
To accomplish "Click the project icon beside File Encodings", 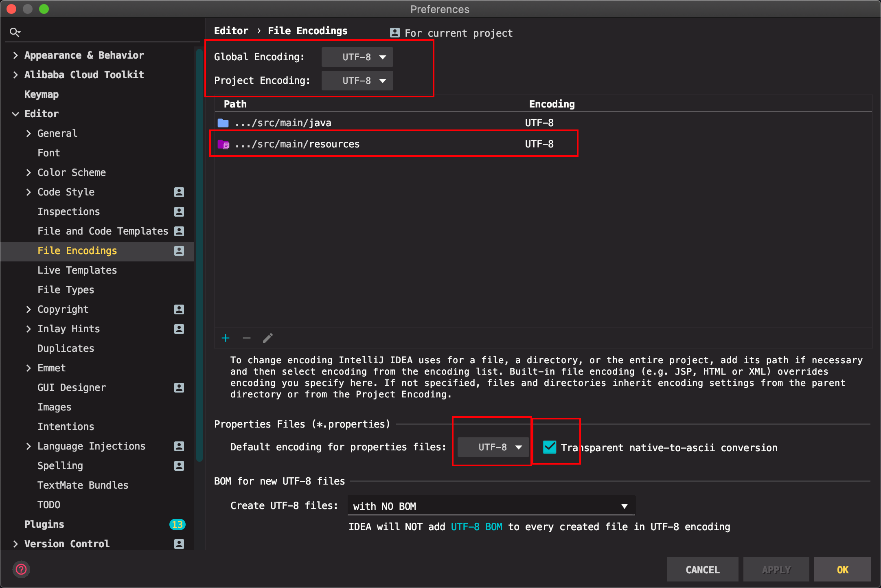I will click(179, 251).
